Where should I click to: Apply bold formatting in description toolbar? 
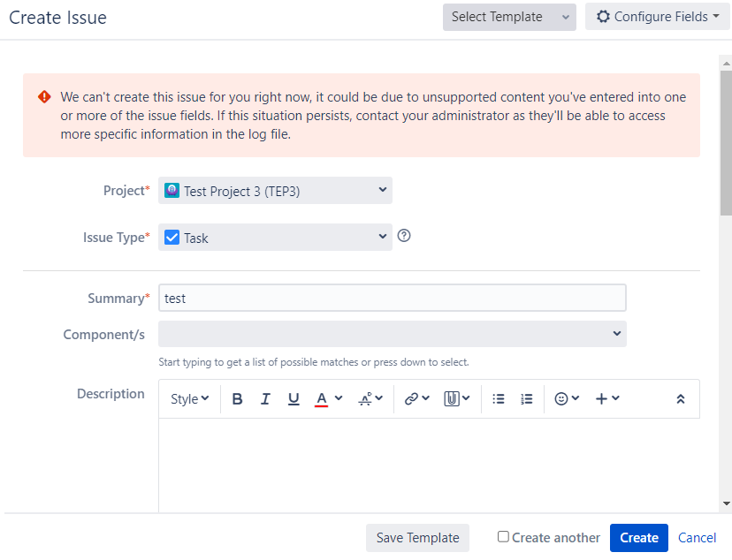(237, 399)
